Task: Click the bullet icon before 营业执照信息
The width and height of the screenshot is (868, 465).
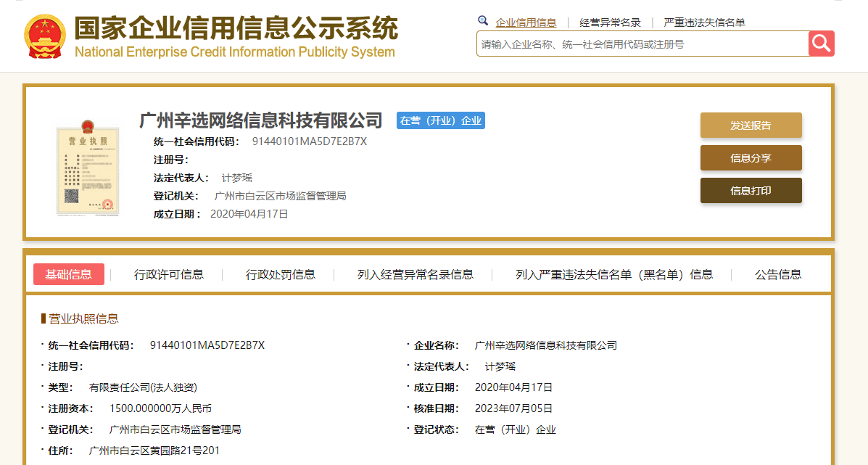Action: [41, 318]
